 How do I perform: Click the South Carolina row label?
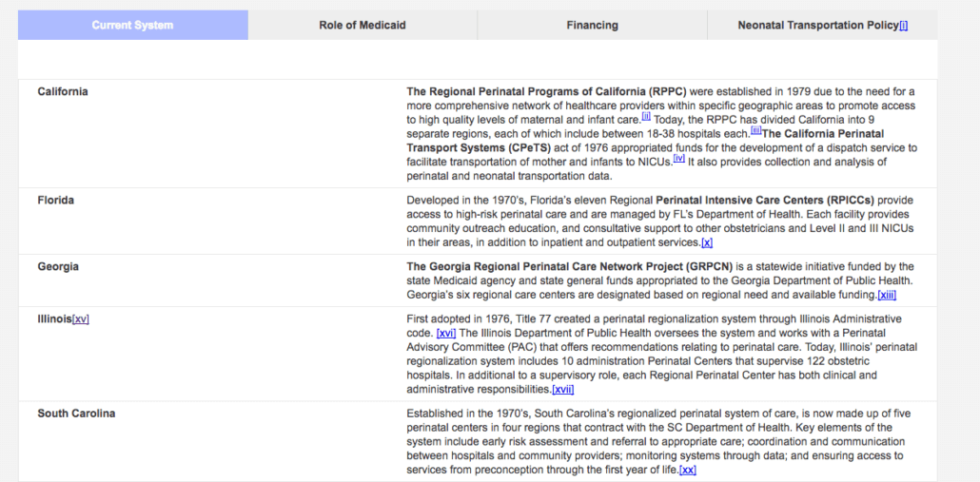pyautogui.click(x=76, y=414)
